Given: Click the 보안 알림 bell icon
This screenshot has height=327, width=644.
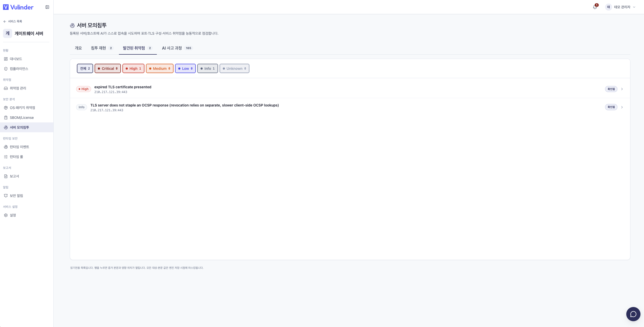Looking at the screenshot, I should point(6,196).
